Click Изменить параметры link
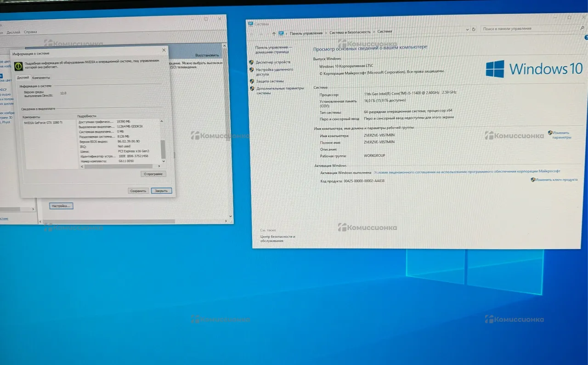 [562, 135]
